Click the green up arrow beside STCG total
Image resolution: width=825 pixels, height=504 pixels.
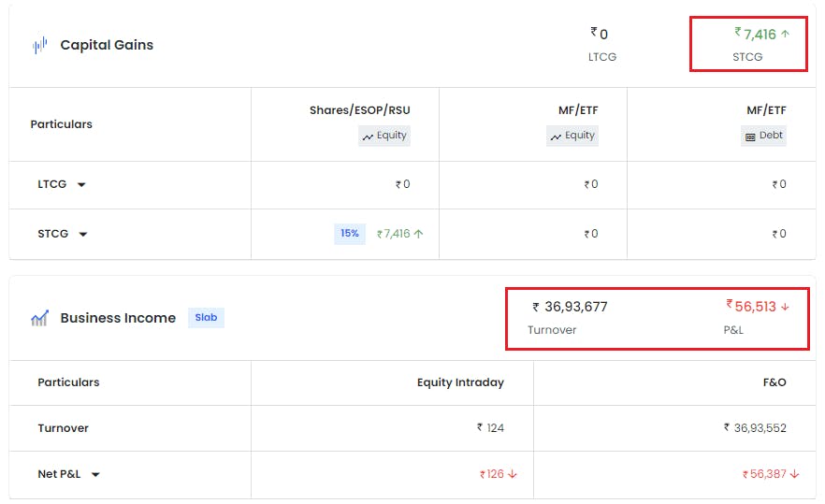tap(785, 35)
